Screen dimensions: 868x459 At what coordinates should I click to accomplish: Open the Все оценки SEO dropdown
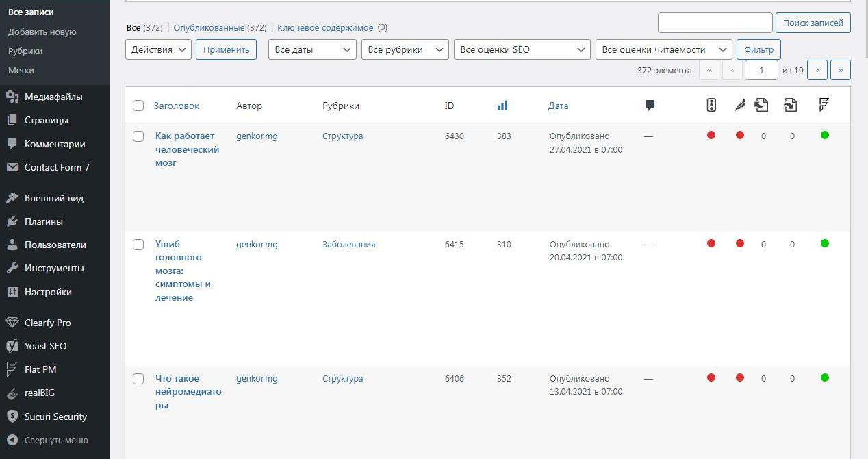click(522, 49)
